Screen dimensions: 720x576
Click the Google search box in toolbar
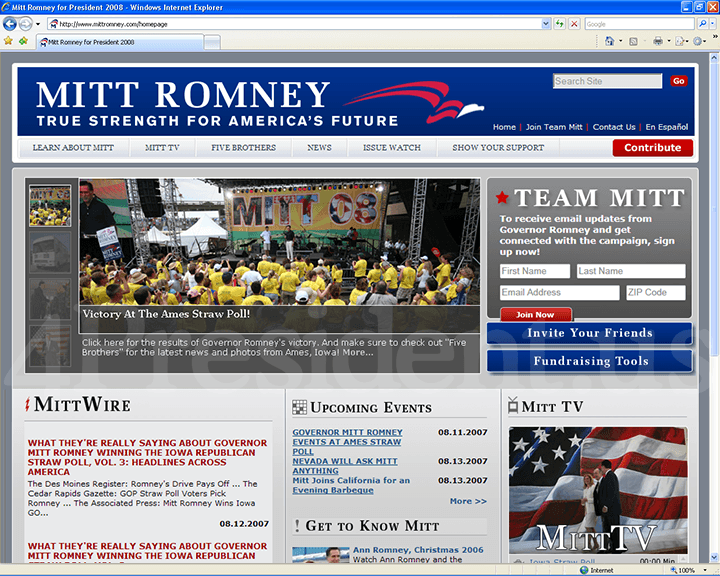coord(639,24)
